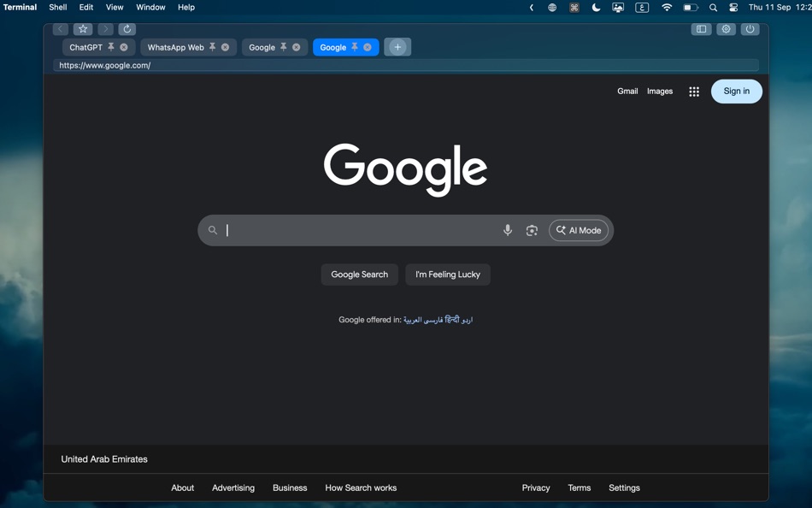The width and height of the screenshot is (812, 508).
Task: Go forward with the forward arrow
Action: (106, 29)
